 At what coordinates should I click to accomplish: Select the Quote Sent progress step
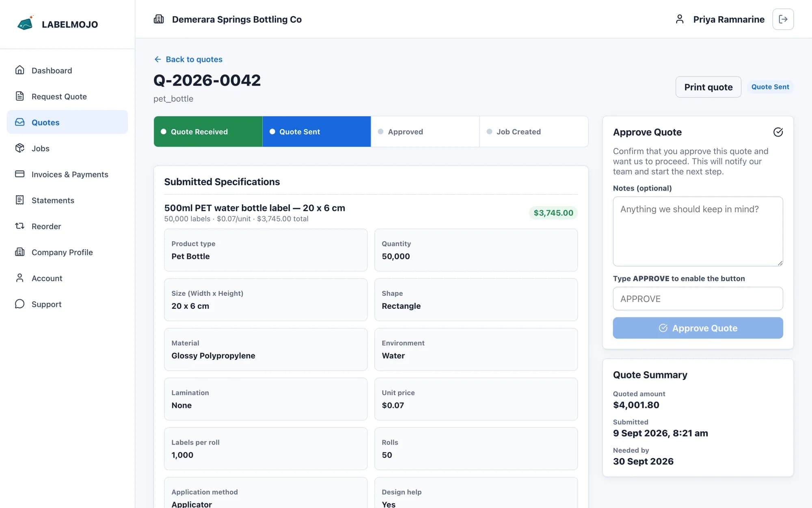(x=317, y=132)
